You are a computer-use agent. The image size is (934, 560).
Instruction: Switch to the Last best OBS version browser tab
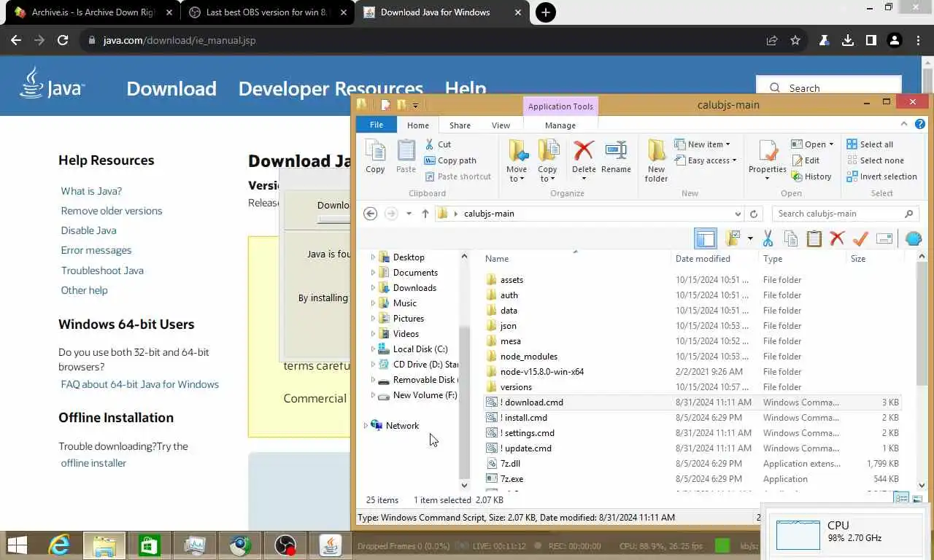point(267,12)
